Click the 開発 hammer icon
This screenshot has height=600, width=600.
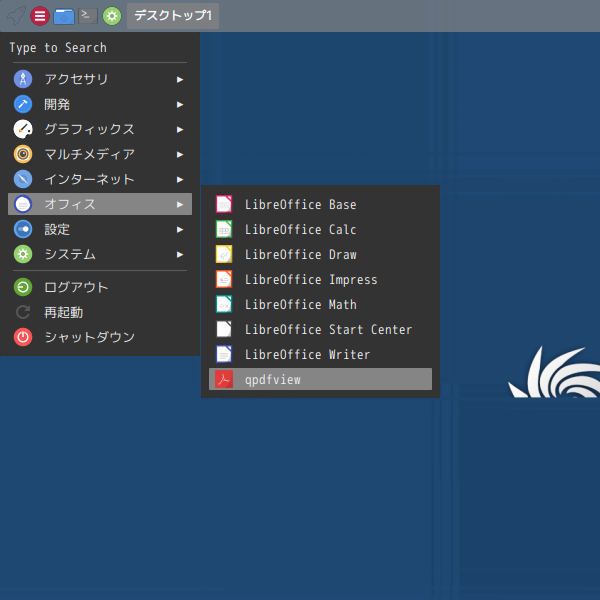point(23,104)
